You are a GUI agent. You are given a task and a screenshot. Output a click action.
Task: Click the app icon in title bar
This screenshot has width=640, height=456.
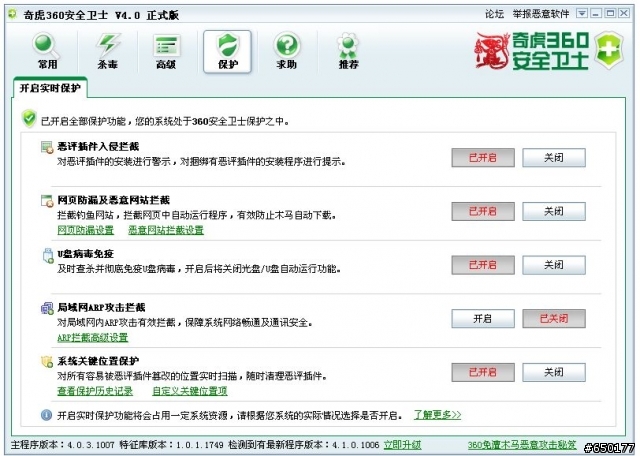pos(13,14)
